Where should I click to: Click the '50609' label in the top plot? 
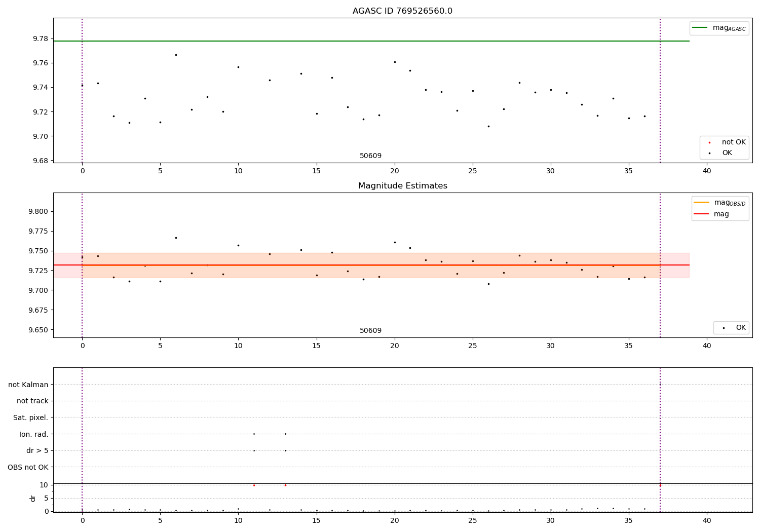370,156
